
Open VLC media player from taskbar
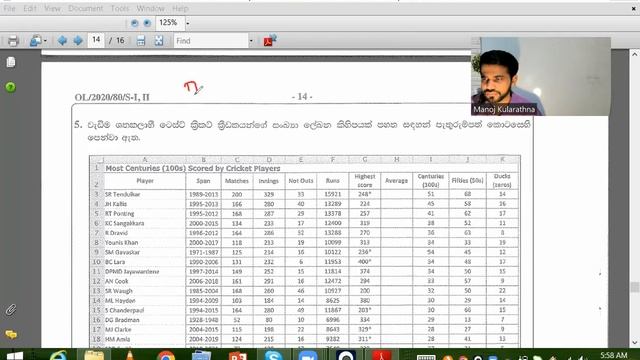click(x=130, y=356)
